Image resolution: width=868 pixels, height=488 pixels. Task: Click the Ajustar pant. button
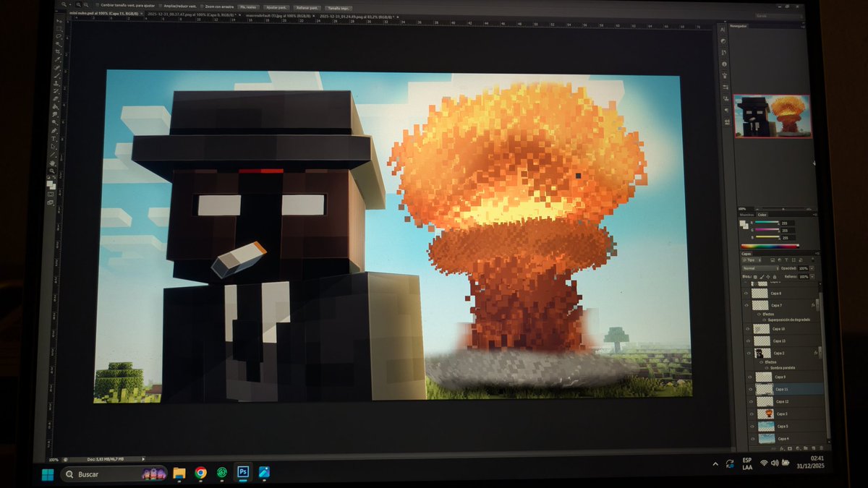coord(279,7)
